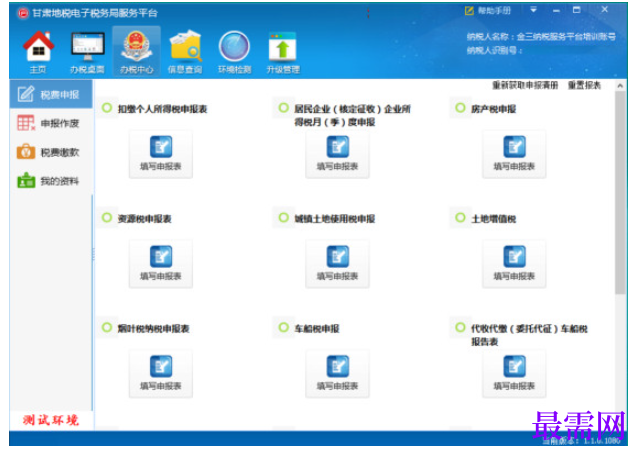This screenshot has height=457, width=644.
Task: Open the 我的资料 sidebar item
Action: point(49,181)
